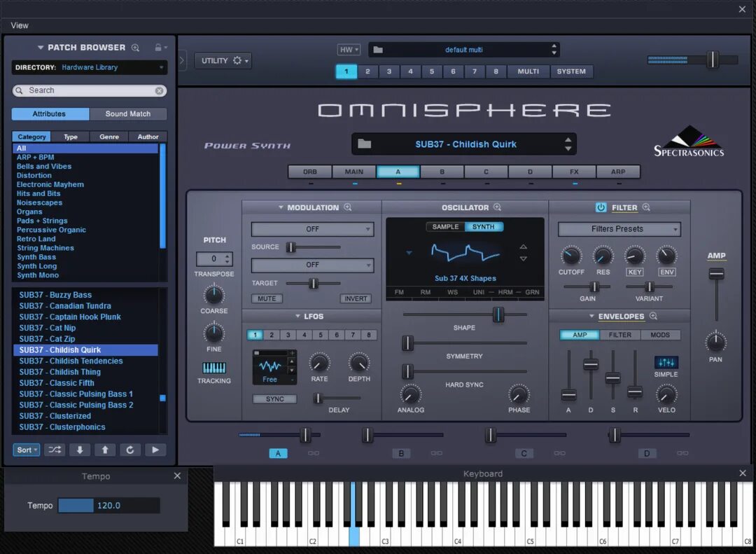The height and width of the screenshot is (554, 756).
Task: Adjust the AMP level fader
Action: (x=716, y=274)
